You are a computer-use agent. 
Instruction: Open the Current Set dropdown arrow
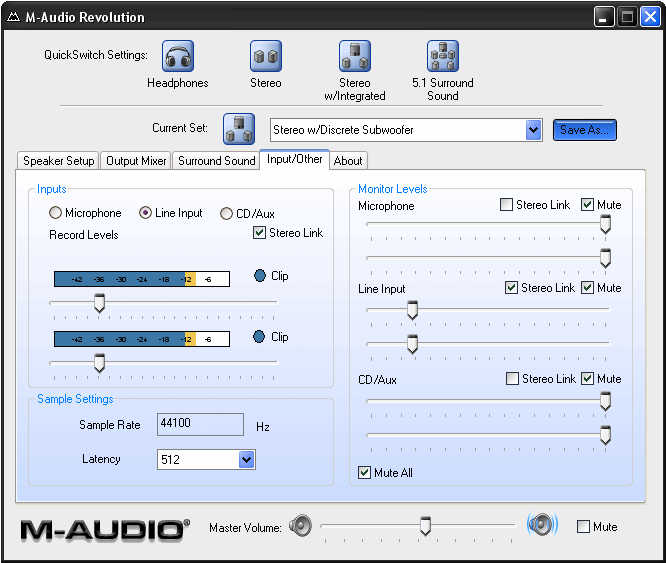tap(533, 130)
